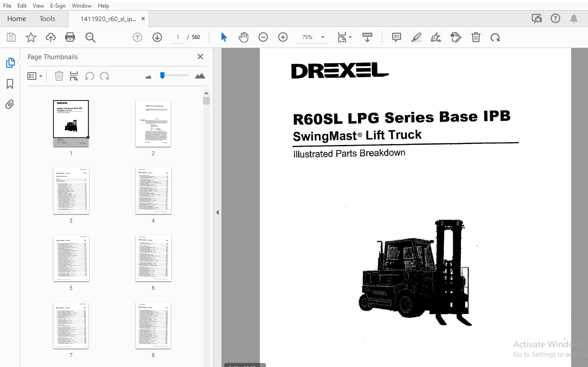Image resolution: width=588 pixels, height=367 pixels.
Task: Print the document via printer icon
Action: click(70, 37)
